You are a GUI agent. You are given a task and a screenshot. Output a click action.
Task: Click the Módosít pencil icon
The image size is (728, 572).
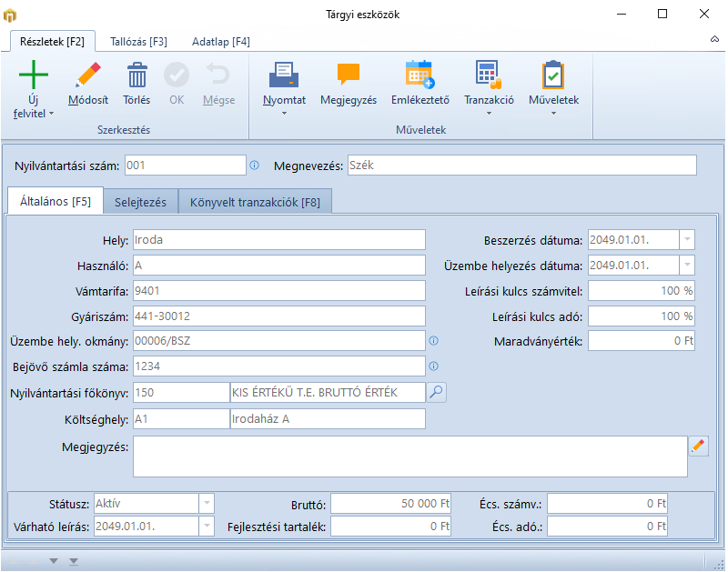tap(88, 75)
